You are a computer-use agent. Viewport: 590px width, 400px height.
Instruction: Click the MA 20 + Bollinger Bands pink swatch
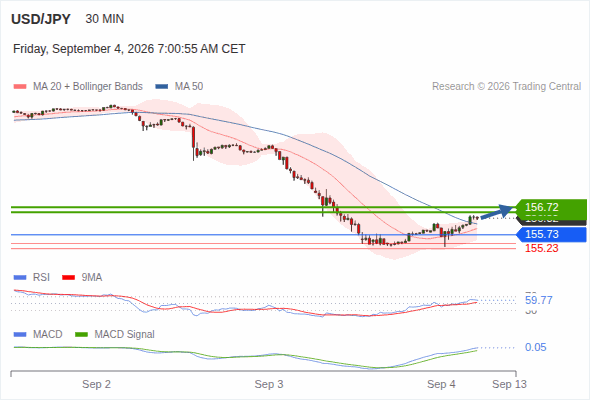click(20, 87)
